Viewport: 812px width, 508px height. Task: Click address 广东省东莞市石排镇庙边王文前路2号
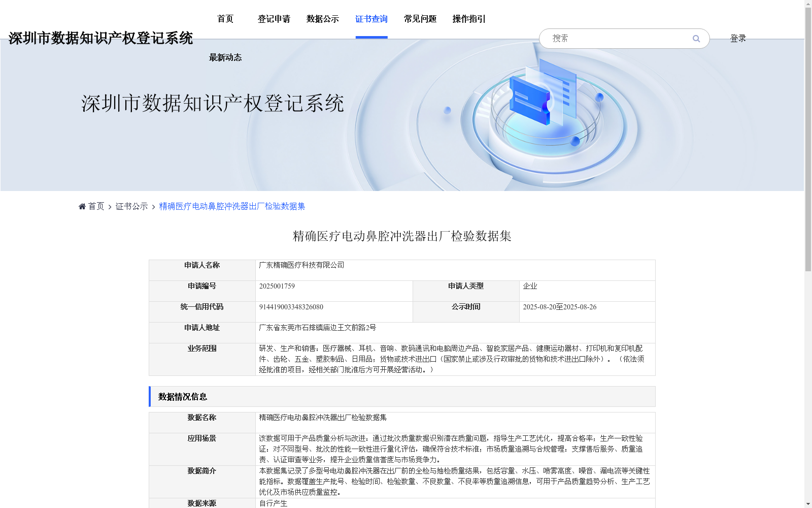pyautogui.click(x=318, y=328)
